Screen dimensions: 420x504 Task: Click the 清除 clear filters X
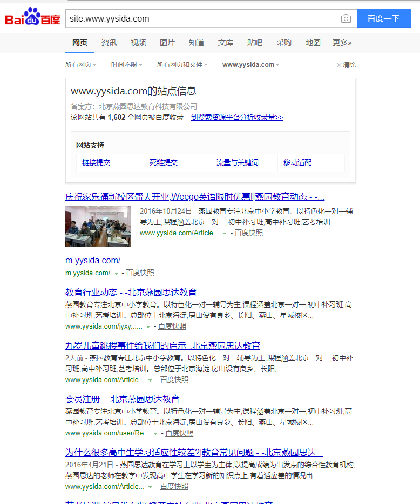tap(346, 65)
